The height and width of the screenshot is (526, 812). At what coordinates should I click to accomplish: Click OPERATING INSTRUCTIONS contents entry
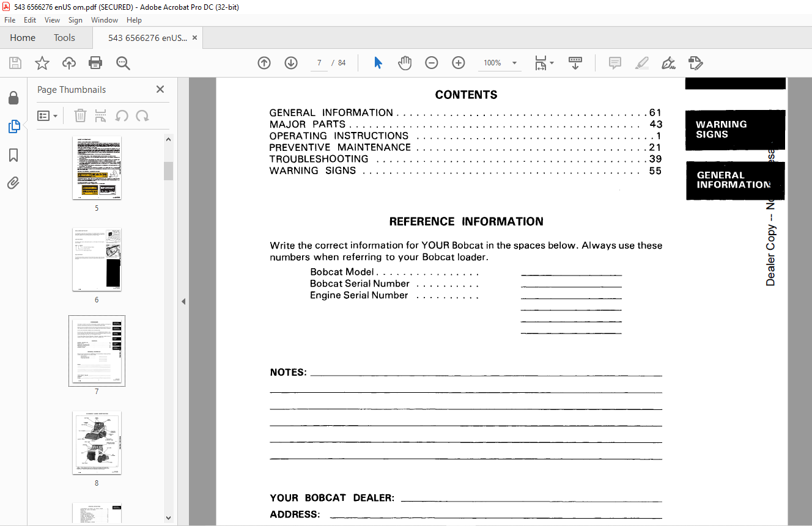click(x=465, y=136)
